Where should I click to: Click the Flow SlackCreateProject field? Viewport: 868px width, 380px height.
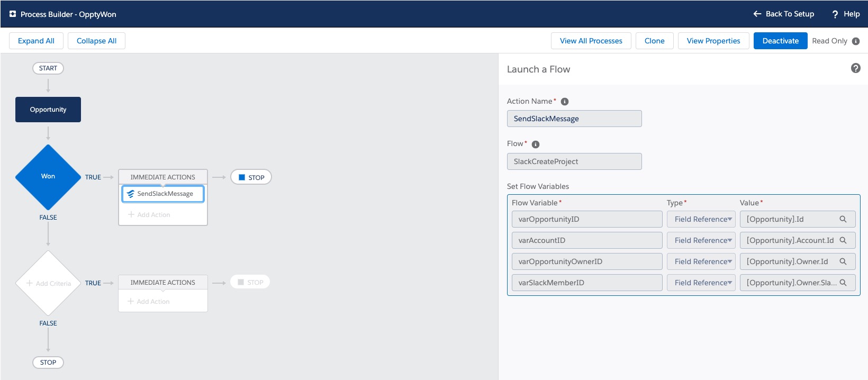(x=574, y=161)
